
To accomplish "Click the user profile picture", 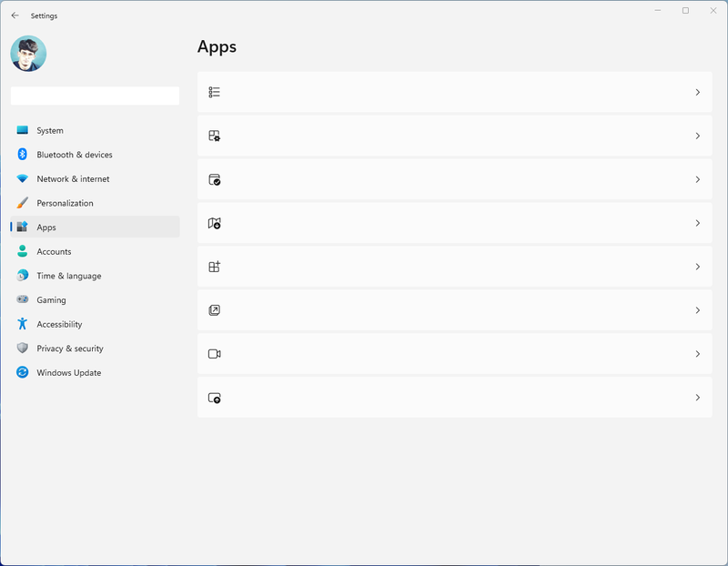I will 28,54.
